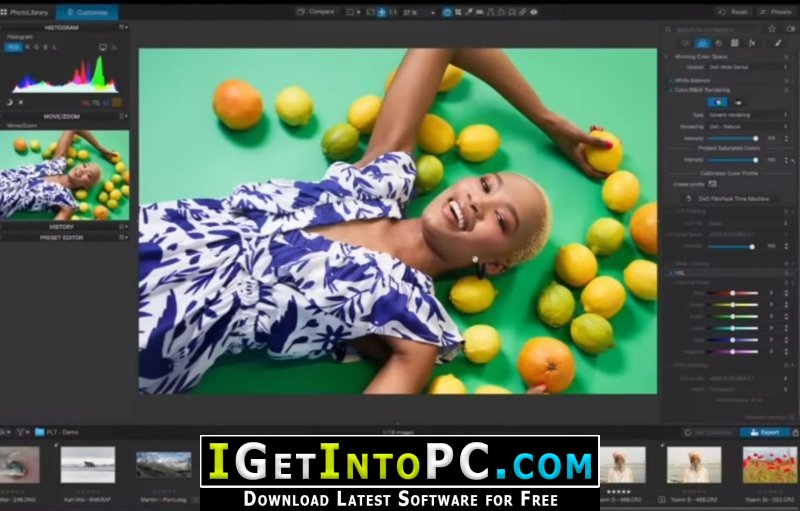Click the PL7 - Demo folder
The image size is (800, 511).
(x=57, y=432)
